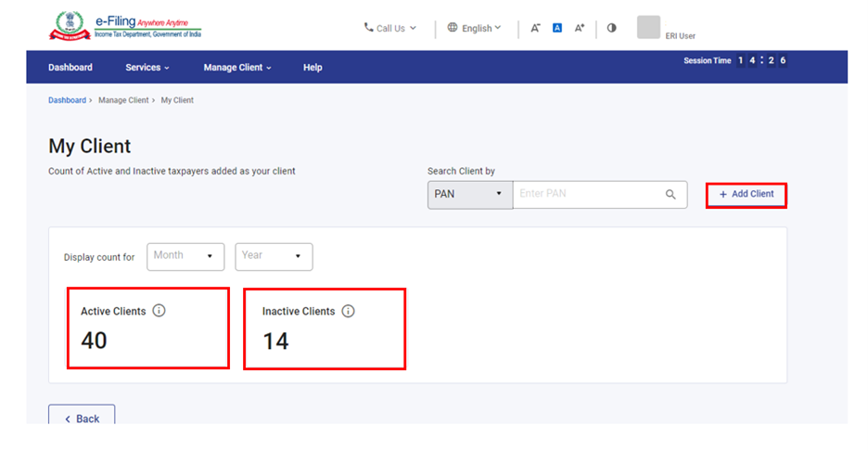
Task: Expand the PAN search type dropdown
Action: point(469,195)
